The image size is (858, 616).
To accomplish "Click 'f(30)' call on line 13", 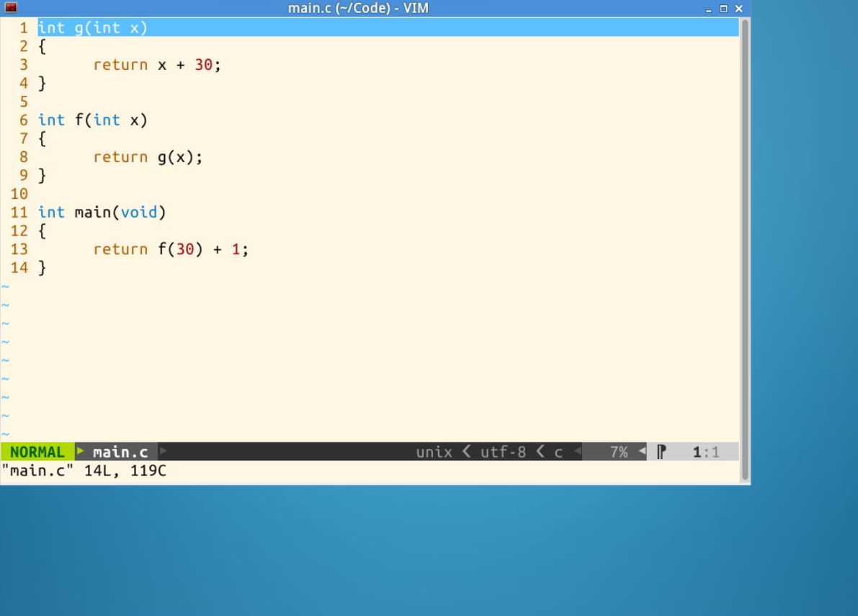I will coord(180,249).
